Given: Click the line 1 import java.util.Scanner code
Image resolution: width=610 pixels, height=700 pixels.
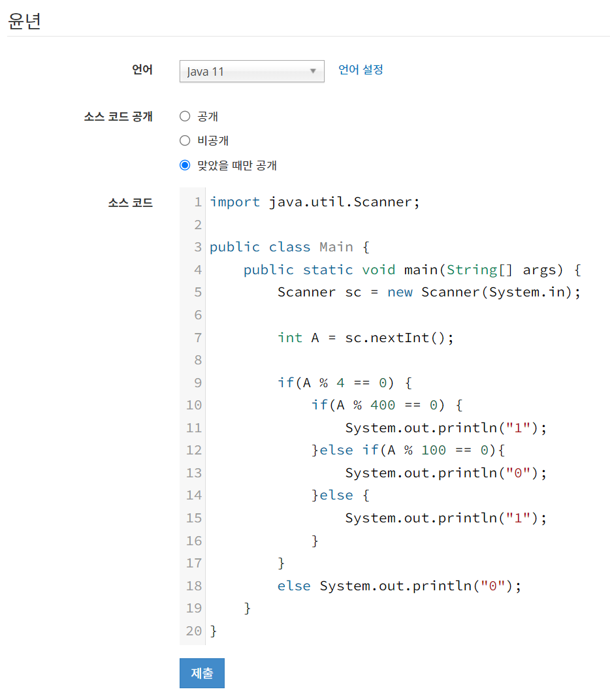Looking at the screenshot, I should 315,202.
